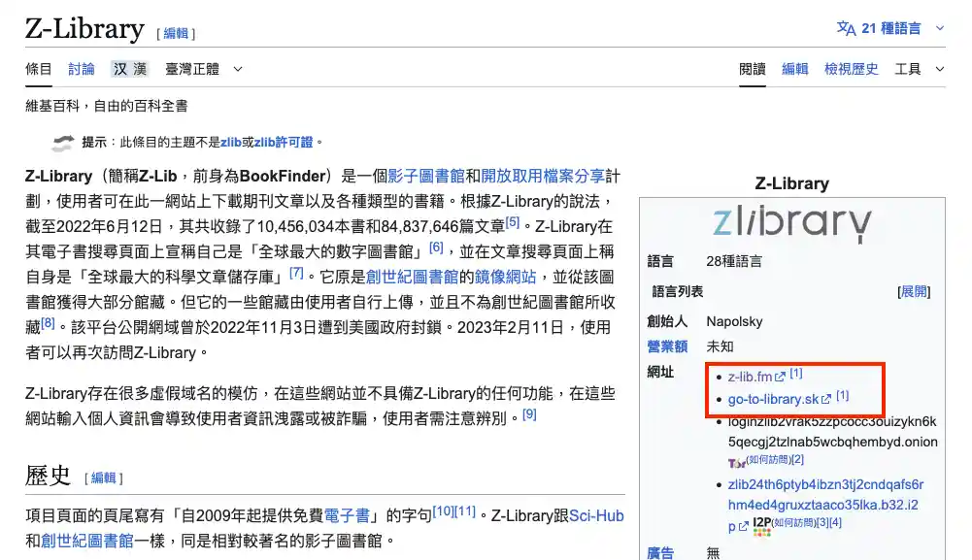Follow the zlib link in the hatnote

tap(230, 142)
